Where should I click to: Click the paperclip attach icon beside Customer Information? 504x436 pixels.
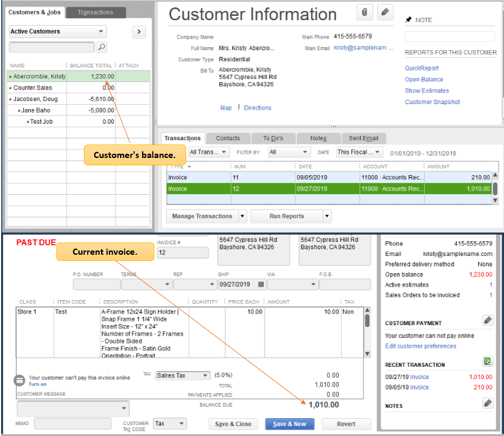click(365, 12)
